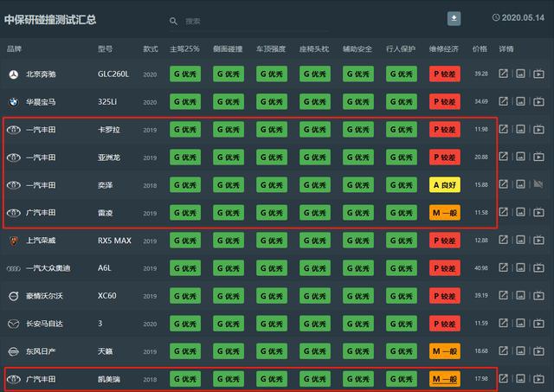Open image gallery icon for GLC260L
Viewport: 554px width, 392px height.
pos(520,74)
